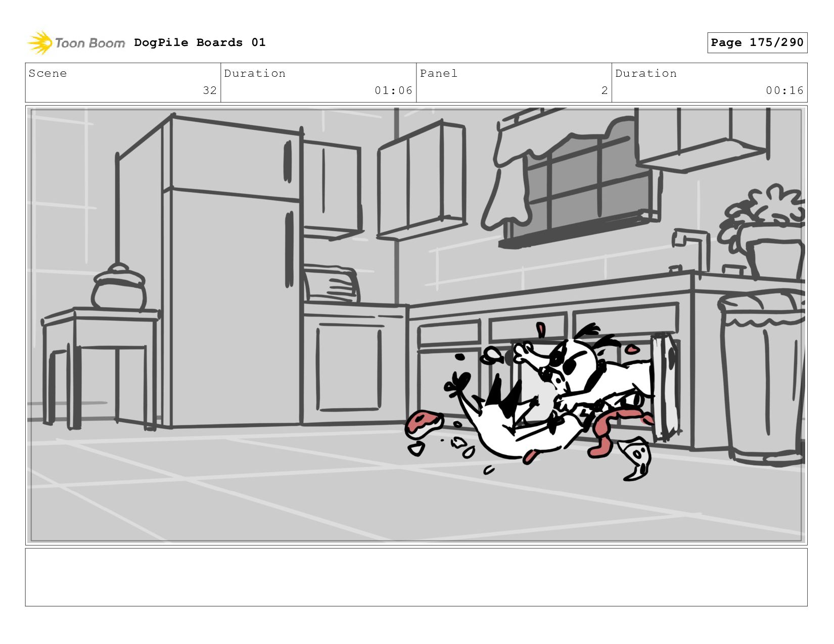Click the 'Scene' label
The height and width of the screenshot is (644, 834).
[x=48, y=74]
